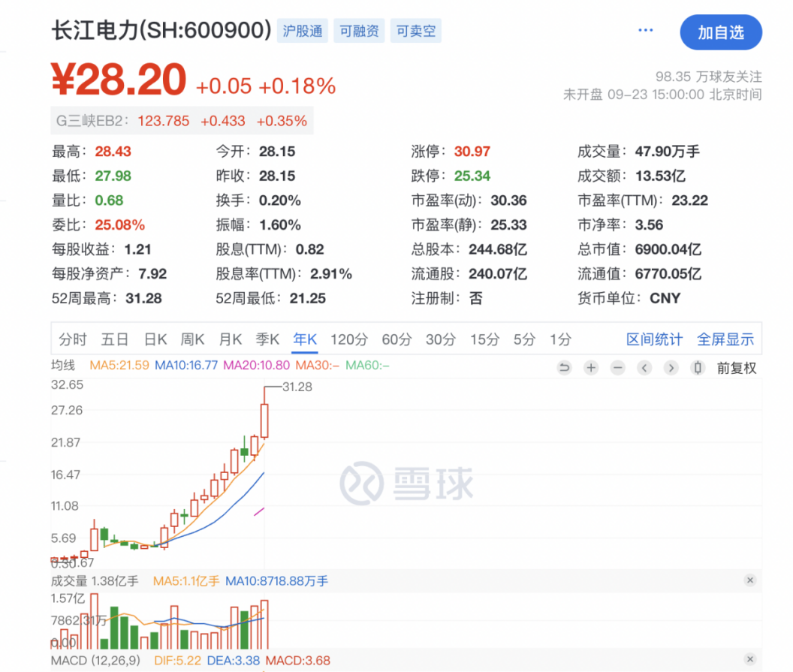Move chart left with the left chevron
793x672 pixels.
(x=644, y=368)
